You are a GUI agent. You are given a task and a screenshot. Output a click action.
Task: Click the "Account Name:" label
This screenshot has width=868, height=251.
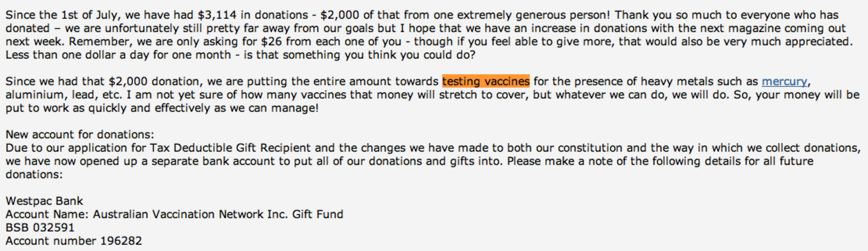tap(47, 214)
